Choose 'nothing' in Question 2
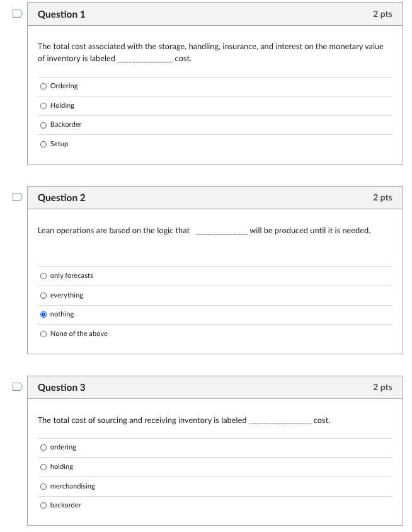 [43, 314]
